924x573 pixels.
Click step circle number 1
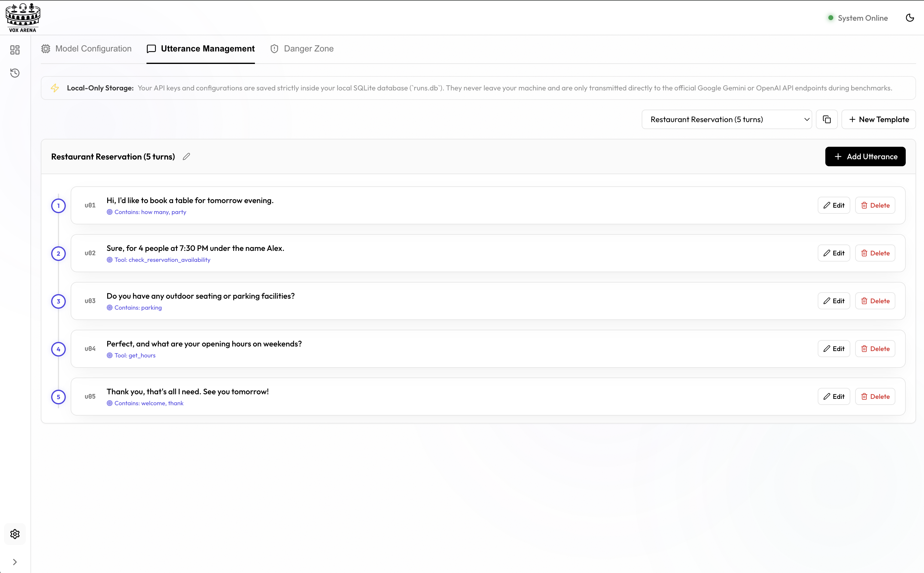(58, 206)
